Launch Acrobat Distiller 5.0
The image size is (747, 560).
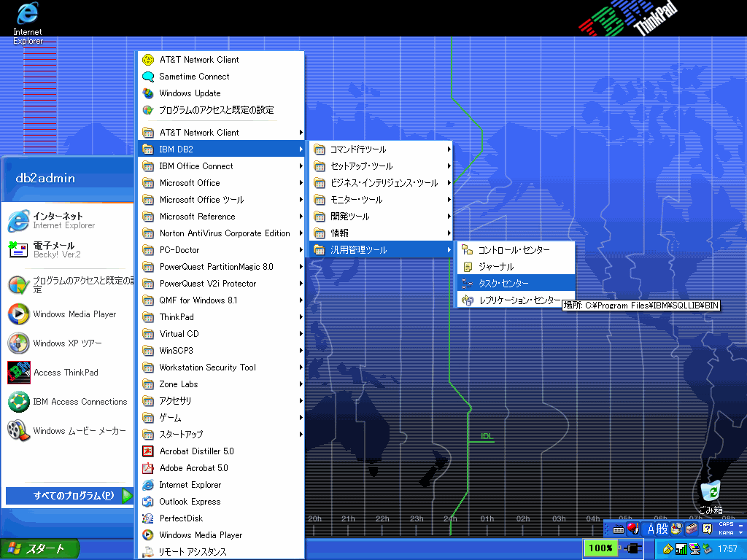click(221, 451)
